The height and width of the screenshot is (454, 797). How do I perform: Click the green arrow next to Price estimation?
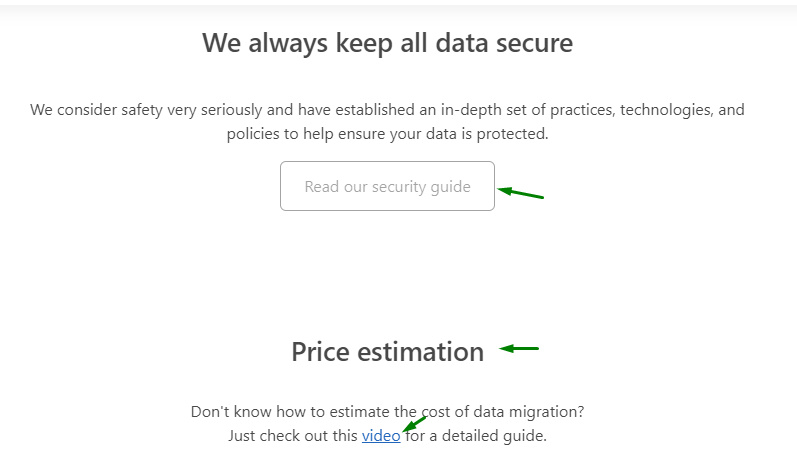point(520,349)
